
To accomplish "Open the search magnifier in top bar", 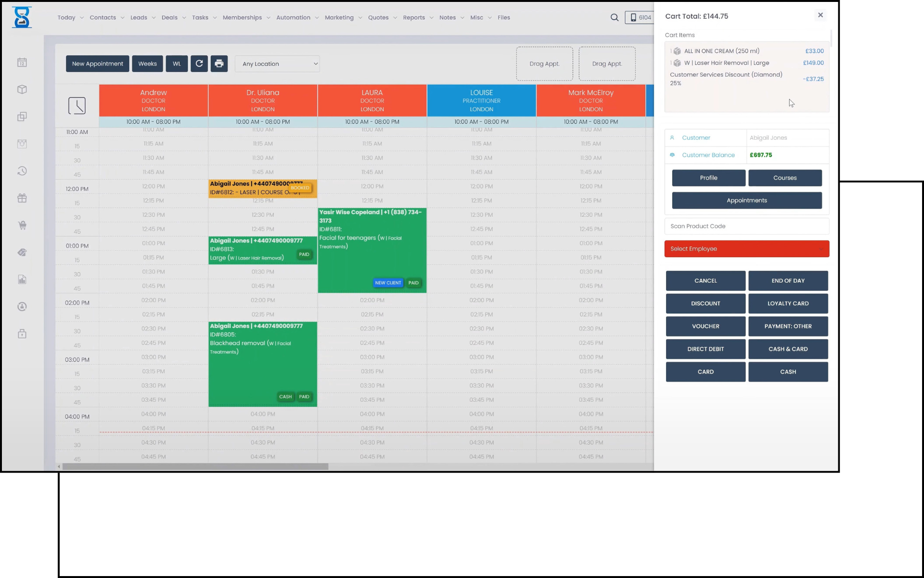I will click(615, 17).
